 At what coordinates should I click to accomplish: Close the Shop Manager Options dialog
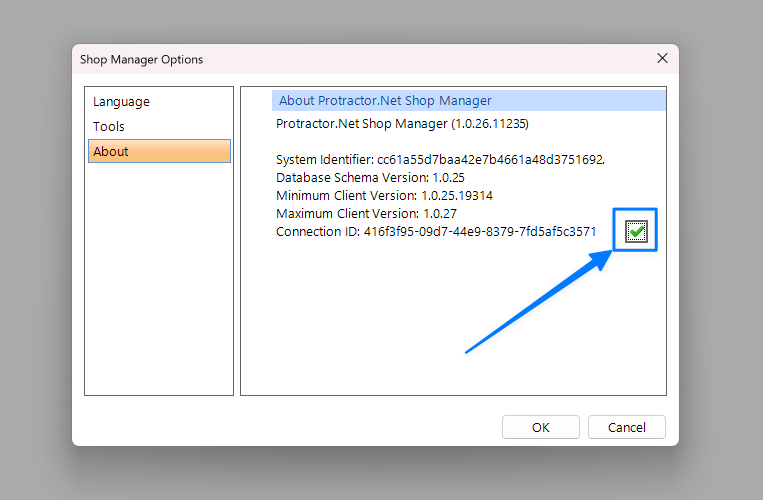click(x=661, y=58)
